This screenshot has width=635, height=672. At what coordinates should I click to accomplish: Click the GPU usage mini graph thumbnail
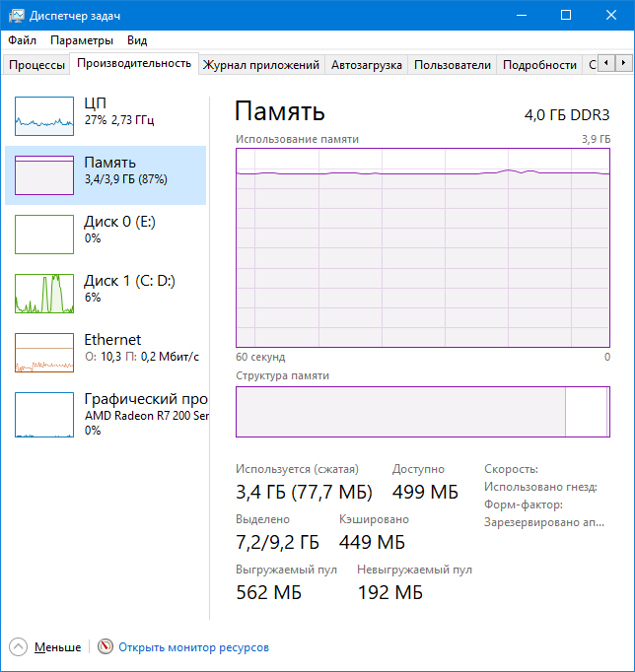click(44, 415)
